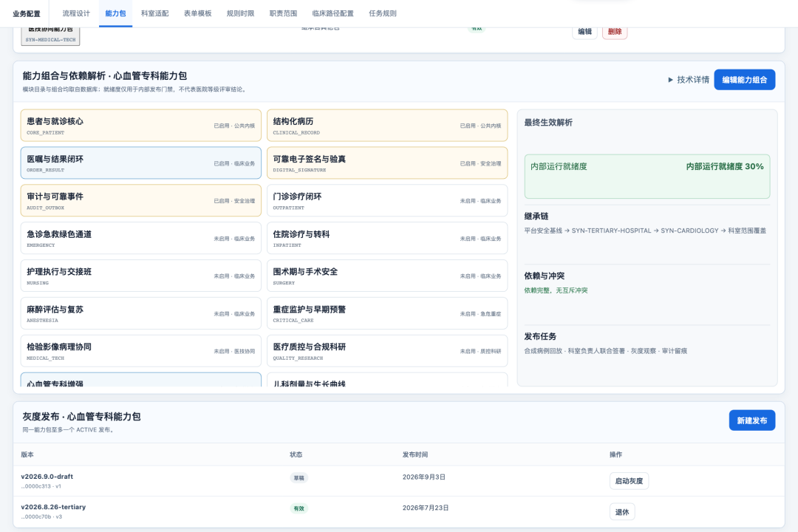Open the 规则时限 tab
Screen dimensions: 798x532
[x=240, y=14]
